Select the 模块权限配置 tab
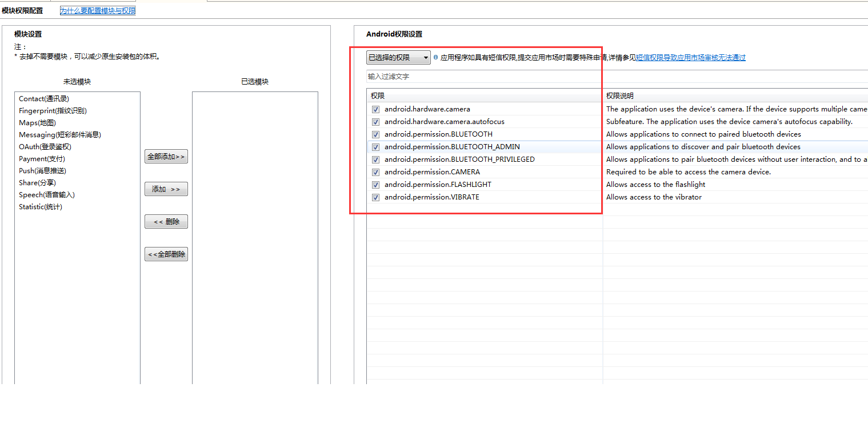The image size is (868, 423). click(22, 10)
